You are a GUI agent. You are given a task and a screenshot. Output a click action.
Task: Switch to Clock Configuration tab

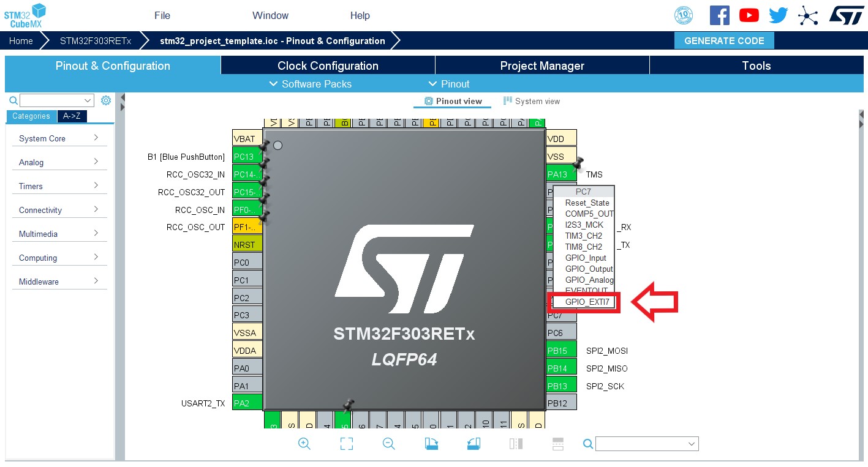pyautogui.click(x=328, y=65)
